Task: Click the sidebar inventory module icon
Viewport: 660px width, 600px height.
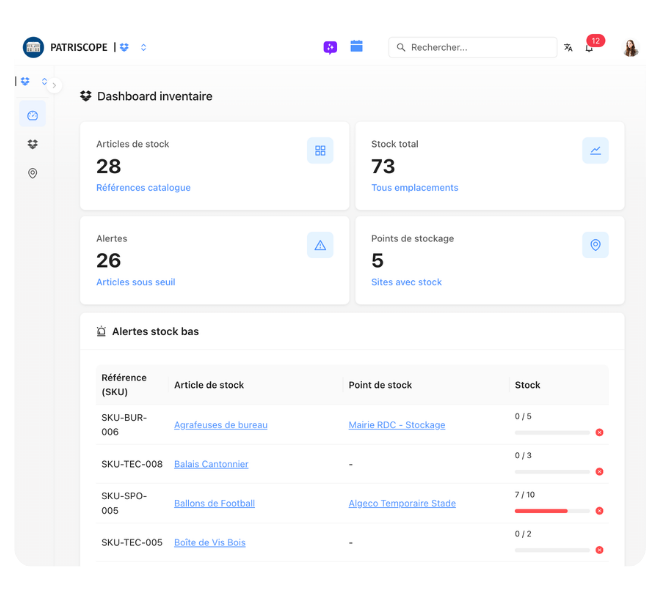Action: click(x=25, y=81)
